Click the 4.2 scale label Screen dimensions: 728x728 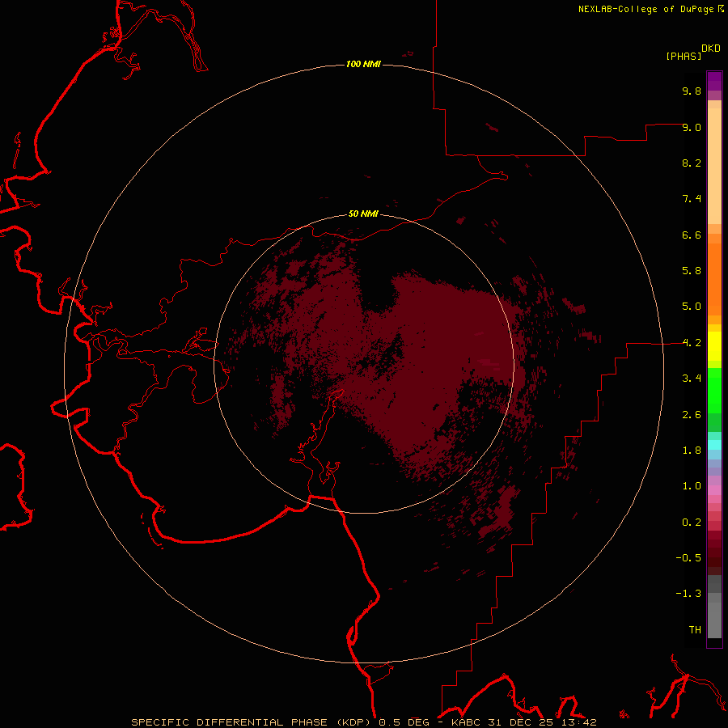point(692,343)
